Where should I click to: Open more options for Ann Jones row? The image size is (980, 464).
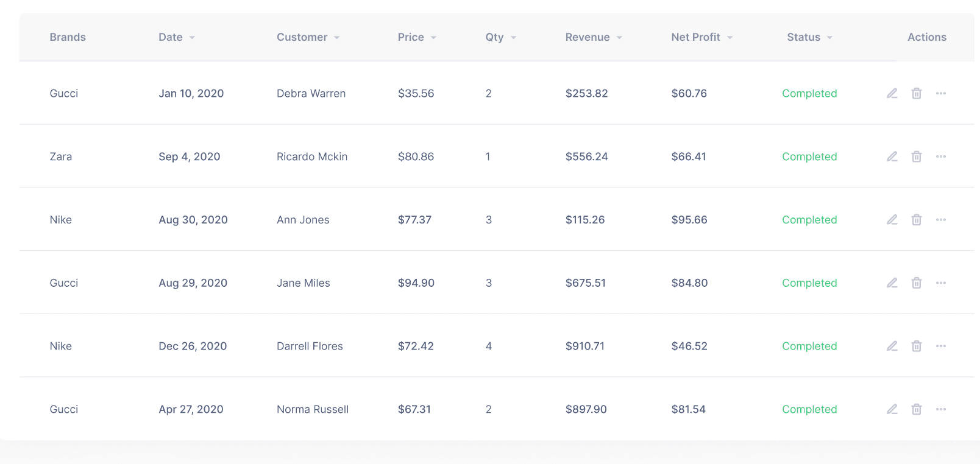coord(941,220)
